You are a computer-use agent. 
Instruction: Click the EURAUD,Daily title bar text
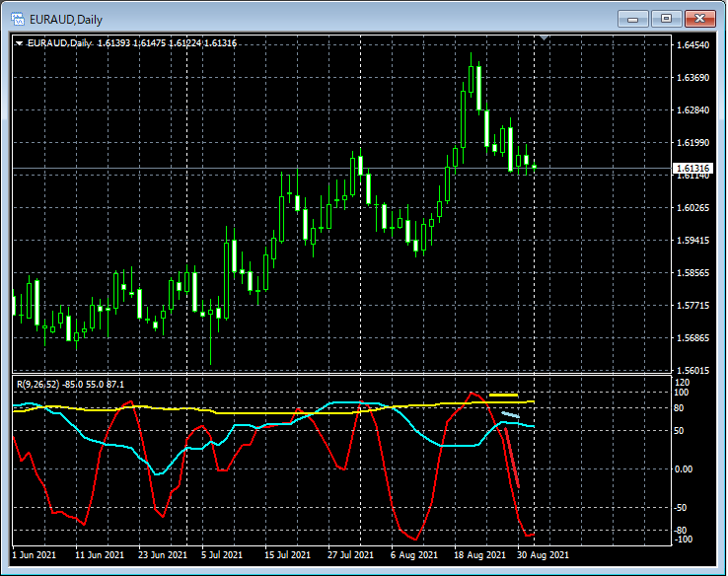[x=65, y=18]
